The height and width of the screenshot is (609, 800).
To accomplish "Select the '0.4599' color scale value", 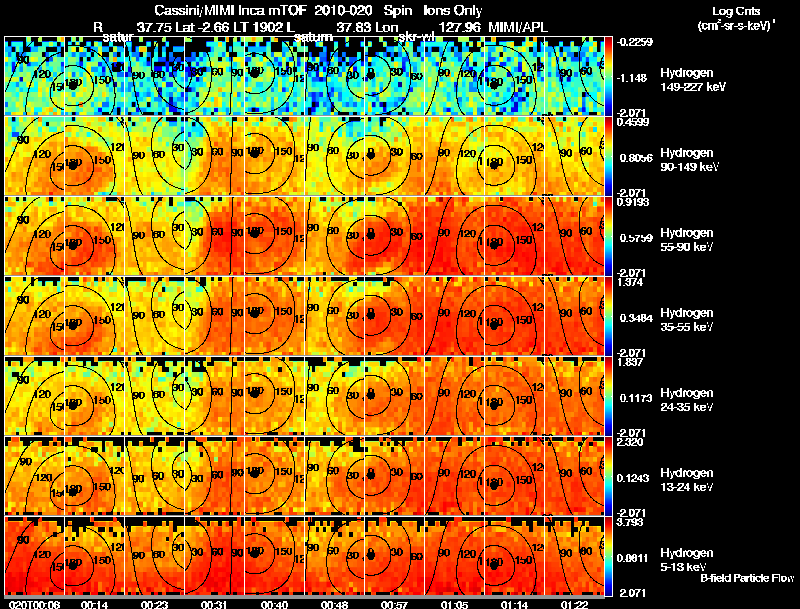I will tap(633, 122).
